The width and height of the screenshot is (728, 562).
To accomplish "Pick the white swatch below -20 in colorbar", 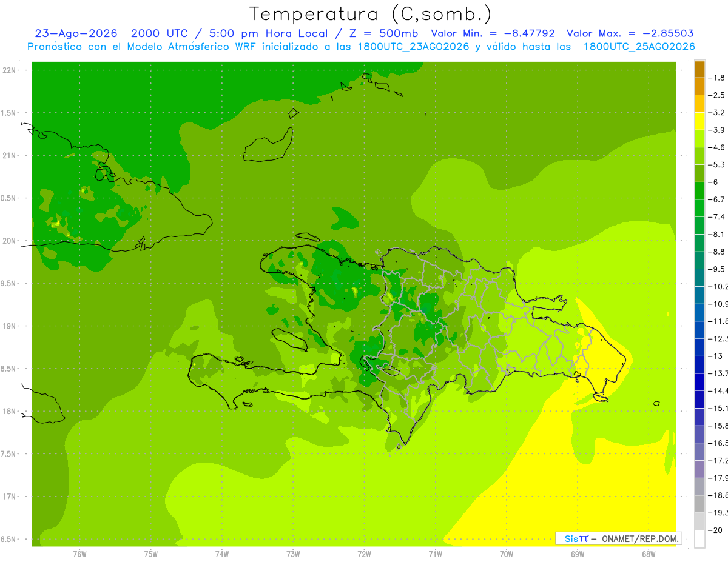I will coord(699,539).
